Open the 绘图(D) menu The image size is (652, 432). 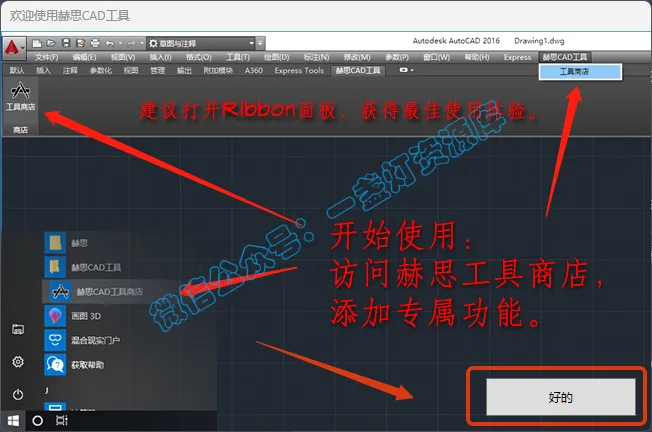[277, 57]
